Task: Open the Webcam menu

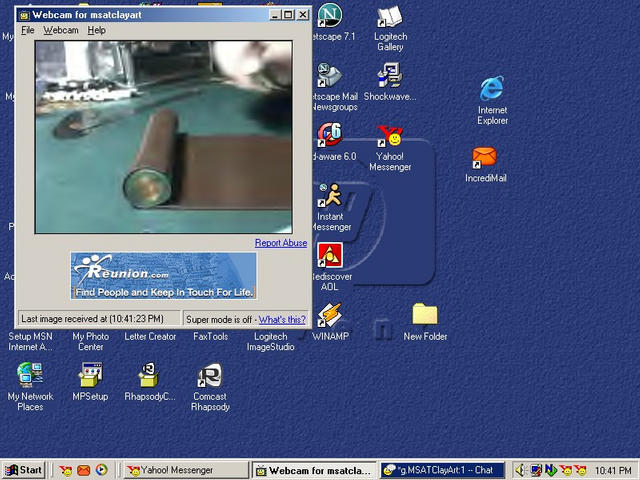Action: 61,30
